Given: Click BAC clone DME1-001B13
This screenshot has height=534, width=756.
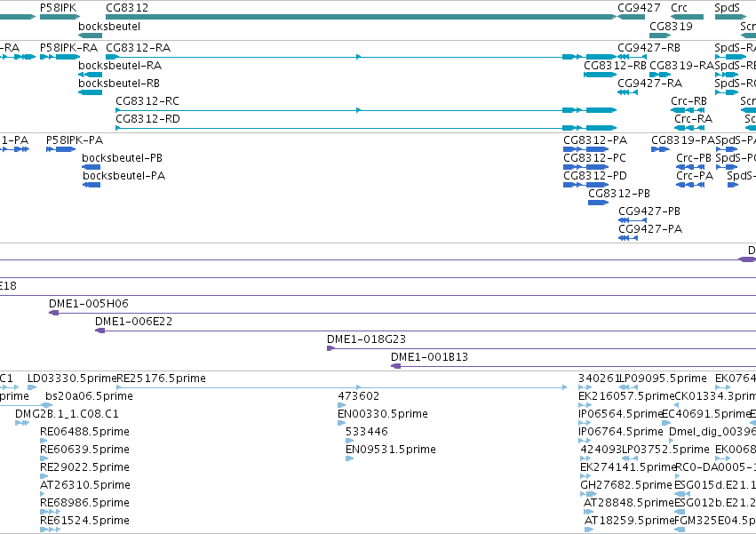Looking at the screenshot, I should [573, 366].
